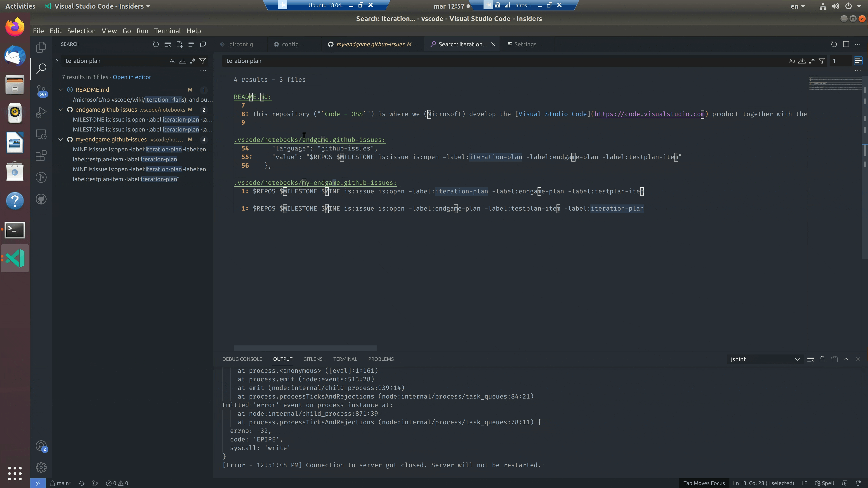868x488 pixels.
Task: Open the GitHub view in activity bar
Action: point(41,199)
